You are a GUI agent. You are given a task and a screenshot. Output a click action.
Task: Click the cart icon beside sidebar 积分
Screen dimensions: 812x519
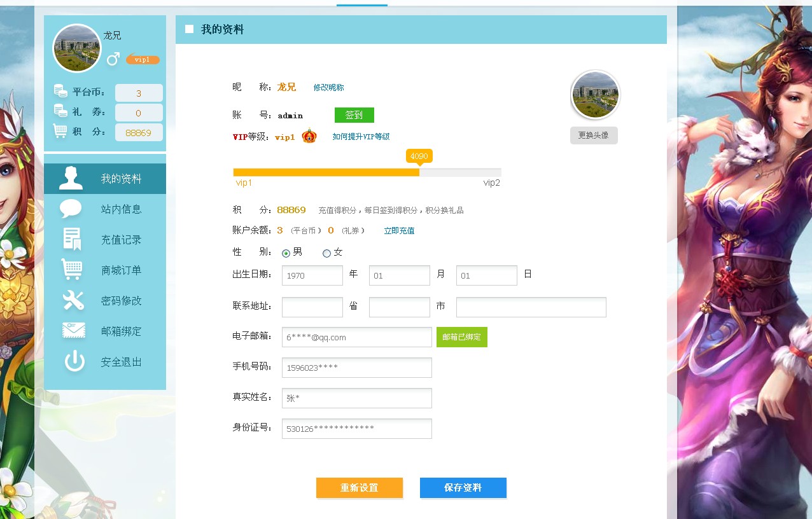pos(60,131)
